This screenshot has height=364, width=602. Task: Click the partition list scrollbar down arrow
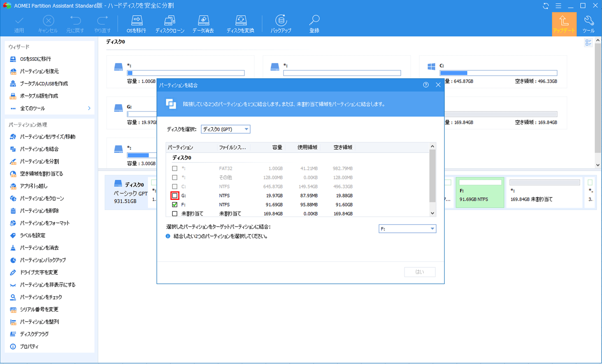(x=432, y=213)
